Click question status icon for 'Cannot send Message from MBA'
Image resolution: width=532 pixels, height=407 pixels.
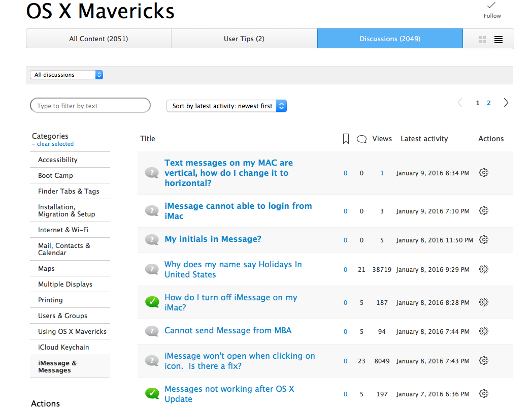pyautogui.click(x=152, y=331)
